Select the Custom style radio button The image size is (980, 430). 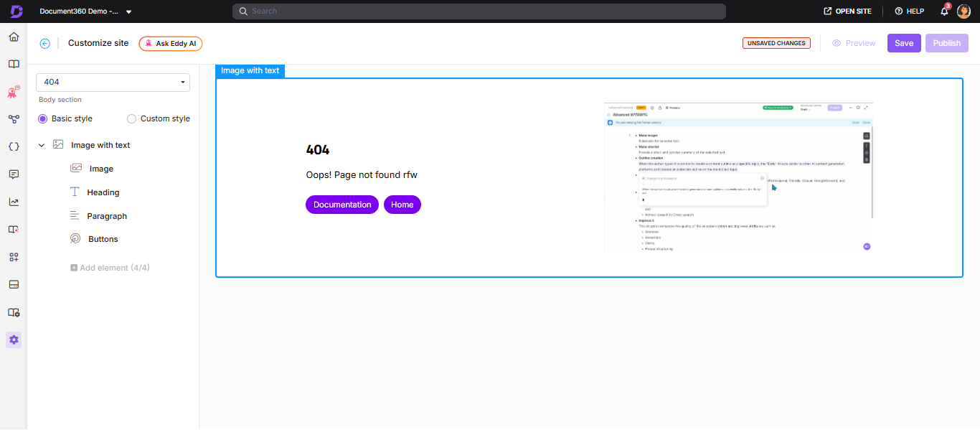[x=131, y=118]
